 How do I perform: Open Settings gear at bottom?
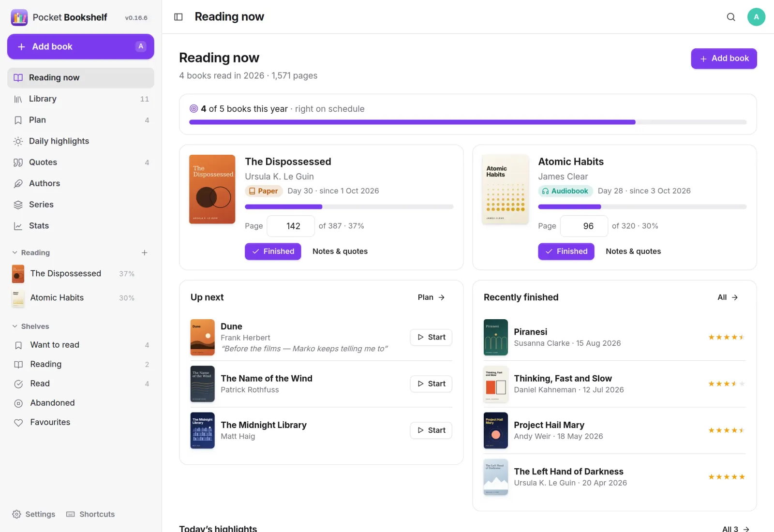point(33,514)
